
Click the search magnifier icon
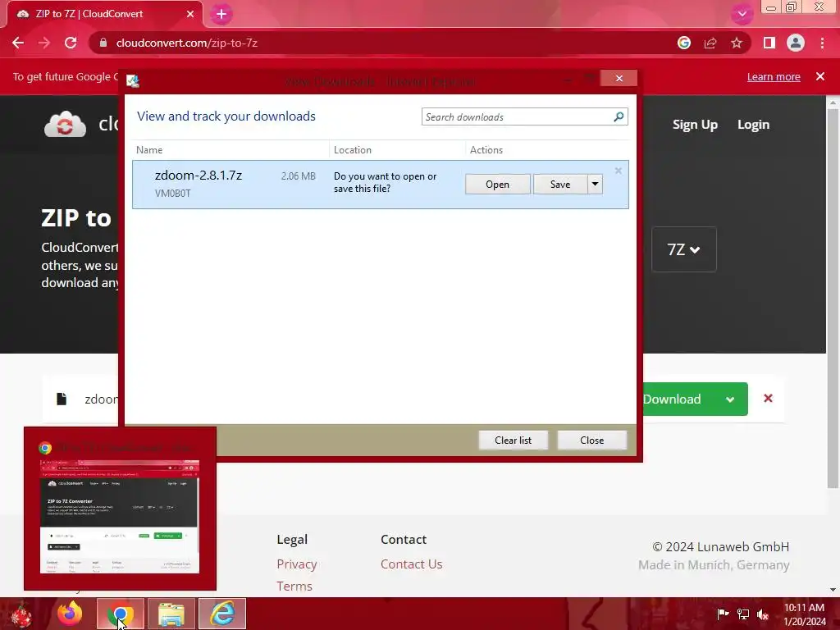pos(619,116)
